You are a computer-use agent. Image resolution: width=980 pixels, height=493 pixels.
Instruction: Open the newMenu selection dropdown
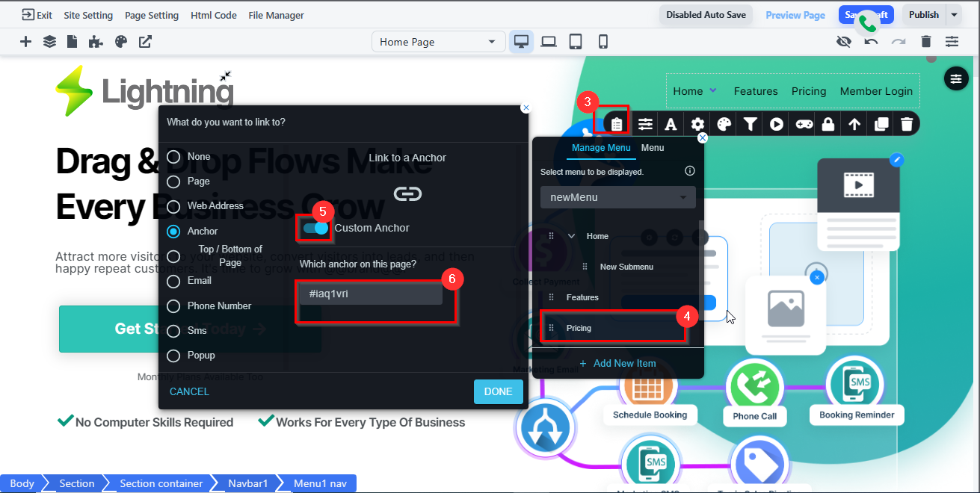click(x=617, y=198)
